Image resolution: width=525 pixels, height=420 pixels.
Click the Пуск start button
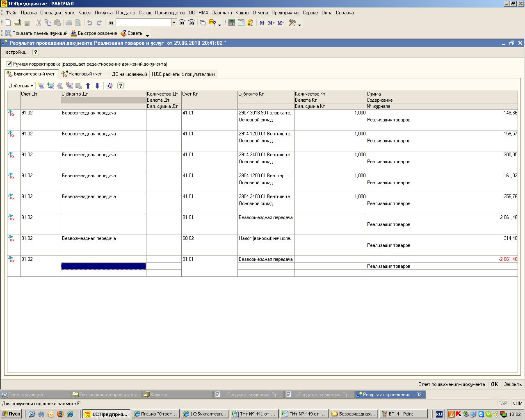pos(11,414)
